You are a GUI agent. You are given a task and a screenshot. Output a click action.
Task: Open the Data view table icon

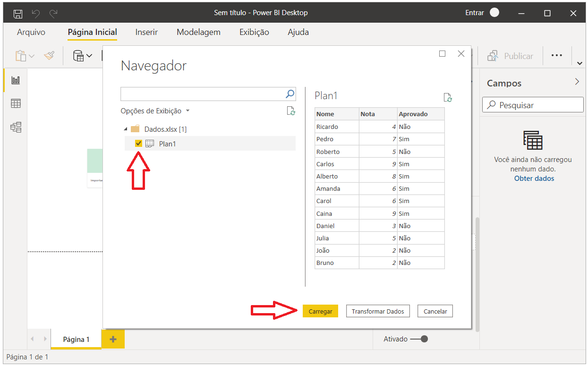[16, 103]
